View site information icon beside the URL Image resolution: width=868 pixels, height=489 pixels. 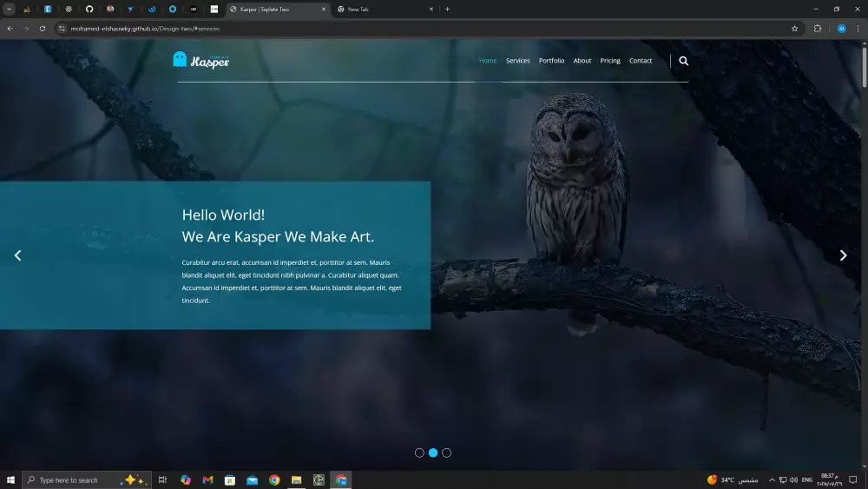click(62, 29)
